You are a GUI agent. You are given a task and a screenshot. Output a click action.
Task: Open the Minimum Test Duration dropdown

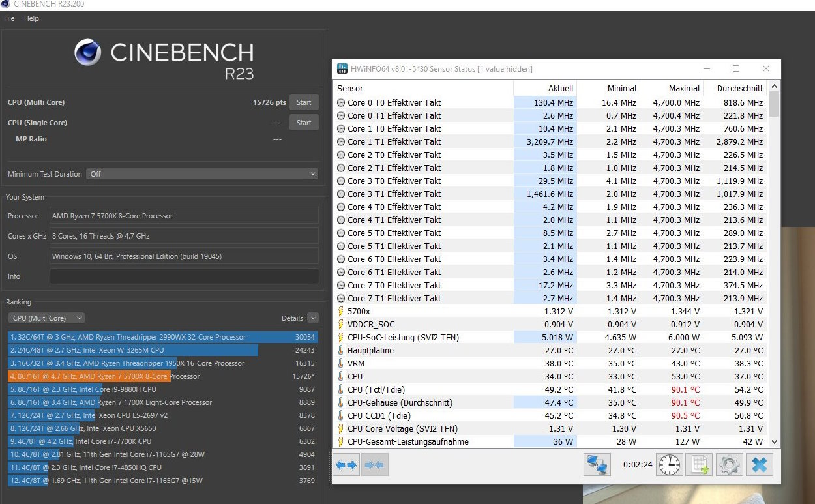tap(202, 174)
